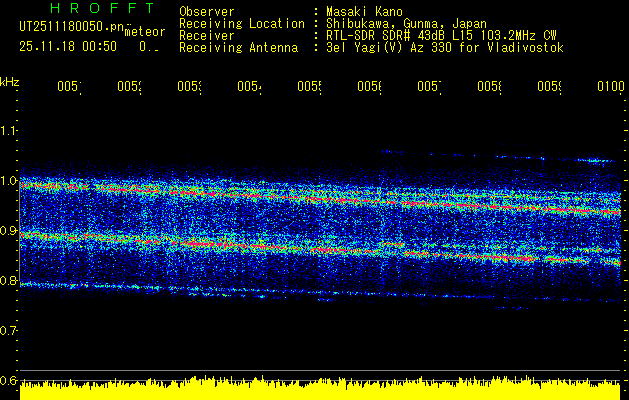
Task: Click the "Receiver" field label
Action: coord(207,36)
